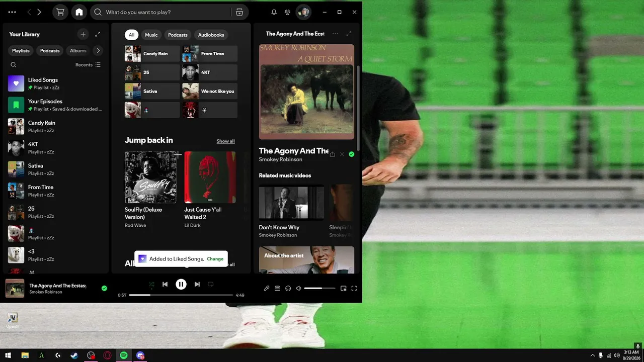The width and height of the screenshot is (644, 362).
Task: Show hidden system tray icons
Action: (593, 355)
